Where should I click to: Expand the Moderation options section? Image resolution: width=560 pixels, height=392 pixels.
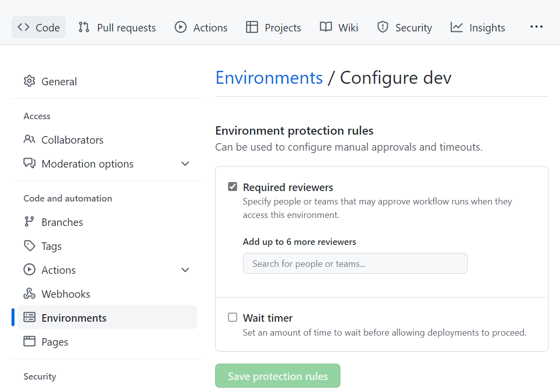point(185,164)
